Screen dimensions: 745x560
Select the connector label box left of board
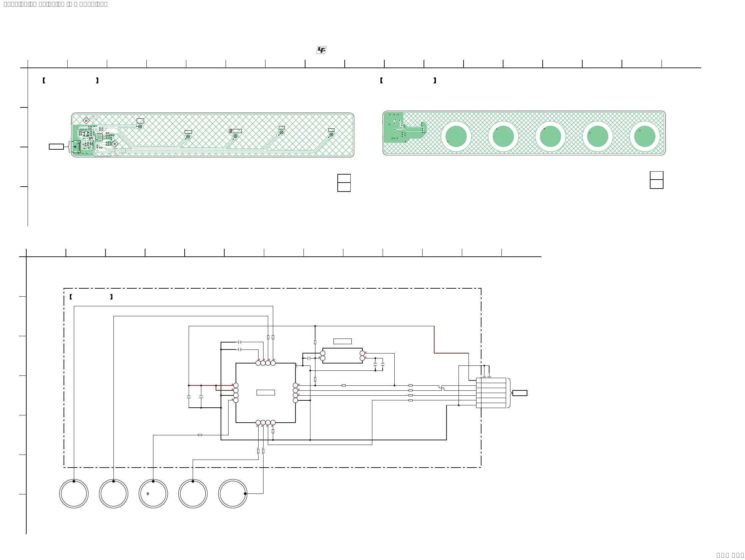click(56, 147)
